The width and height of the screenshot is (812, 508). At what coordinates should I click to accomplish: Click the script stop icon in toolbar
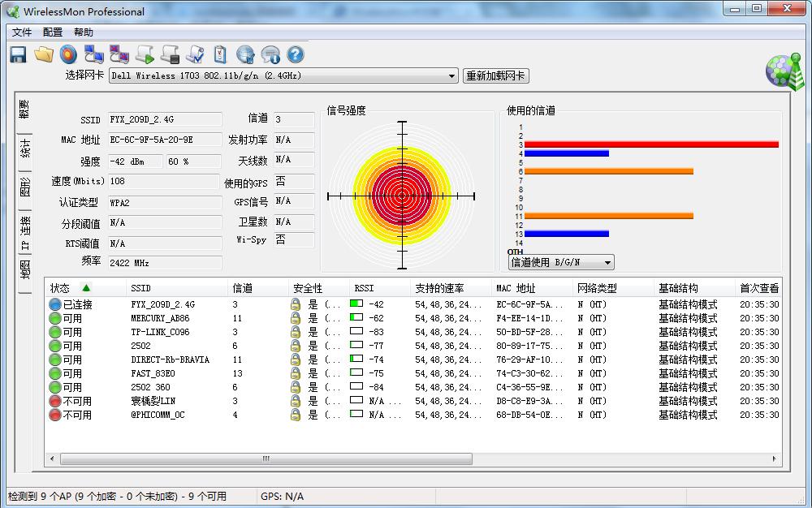point(170,54)
